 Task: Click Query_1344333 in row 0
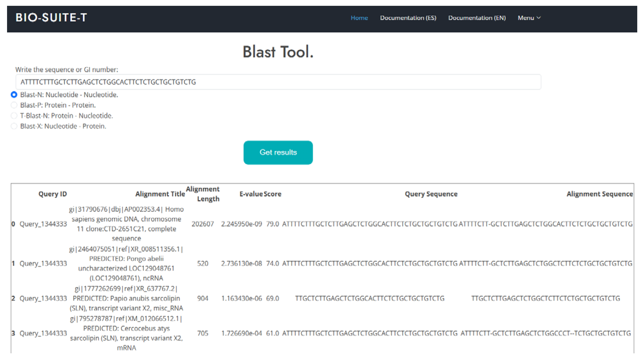43,224
